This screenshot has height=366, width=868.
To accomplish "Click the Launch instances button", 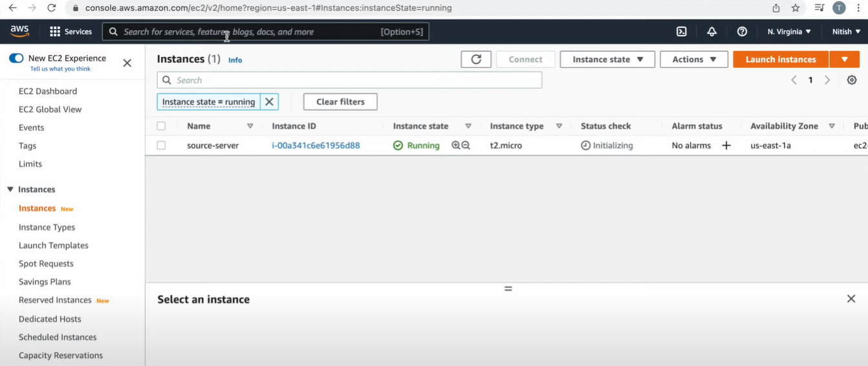I will click(781, 59).
